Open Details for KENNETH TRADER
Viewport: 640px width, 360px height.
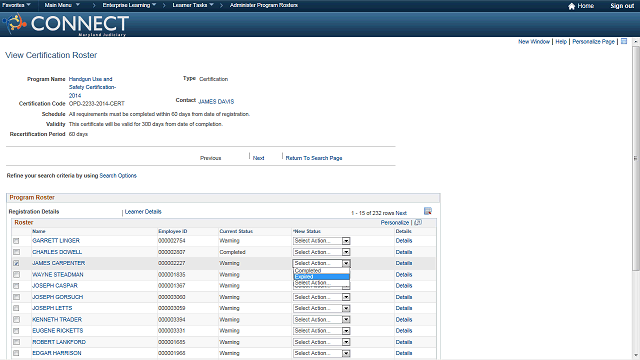404,320
